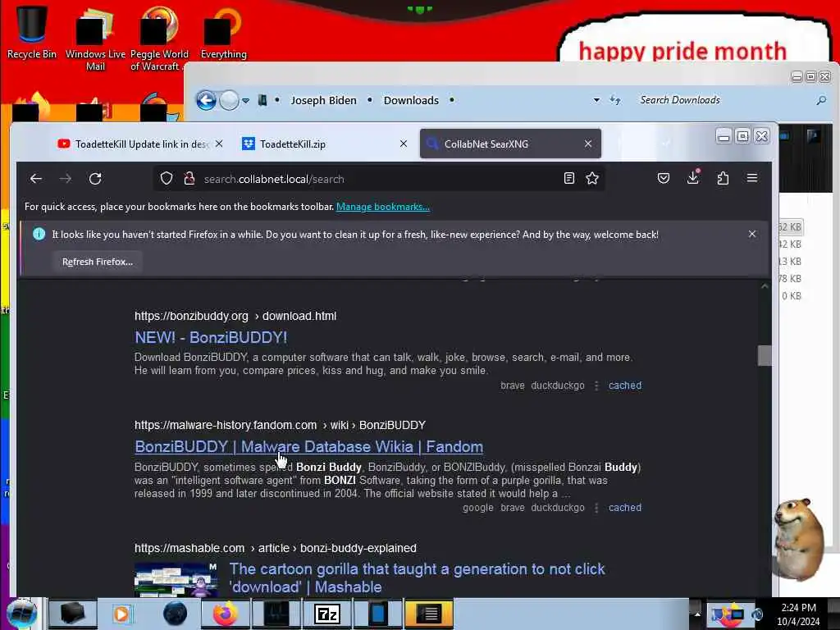The width and height of the screenshot is (840, 630).
Task: Expand the Explorer address bar dropdown
Action: tap(596, 100)
